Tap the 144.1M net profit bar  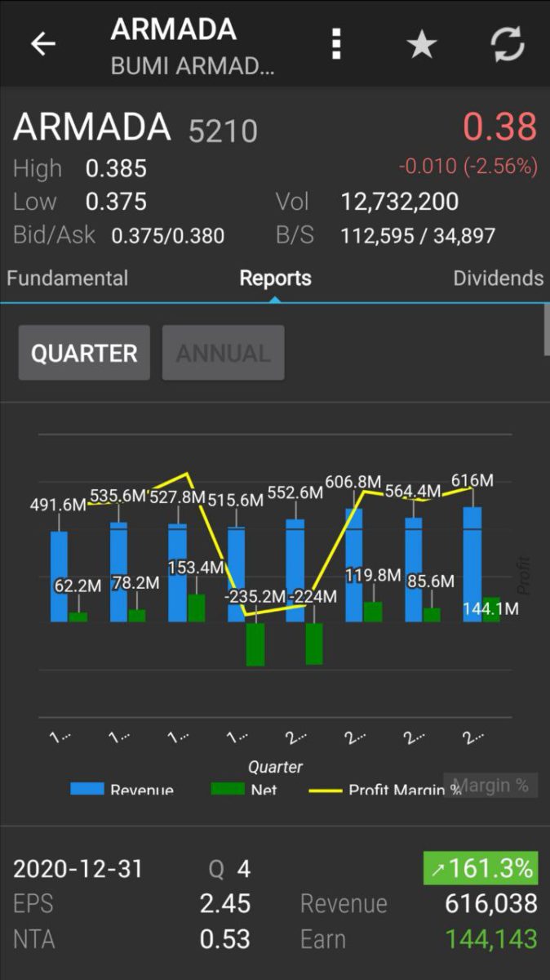coord(491,609)
